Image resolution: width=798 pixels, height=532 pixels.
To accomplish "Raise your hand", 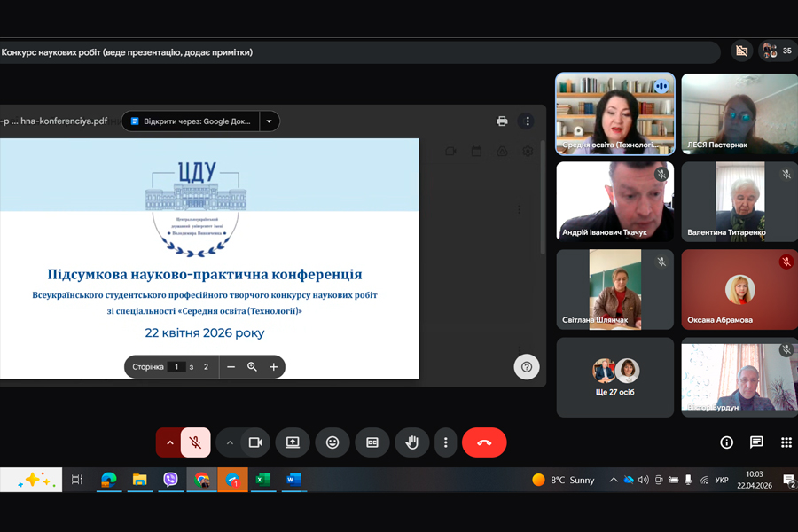I will (411, 442).
